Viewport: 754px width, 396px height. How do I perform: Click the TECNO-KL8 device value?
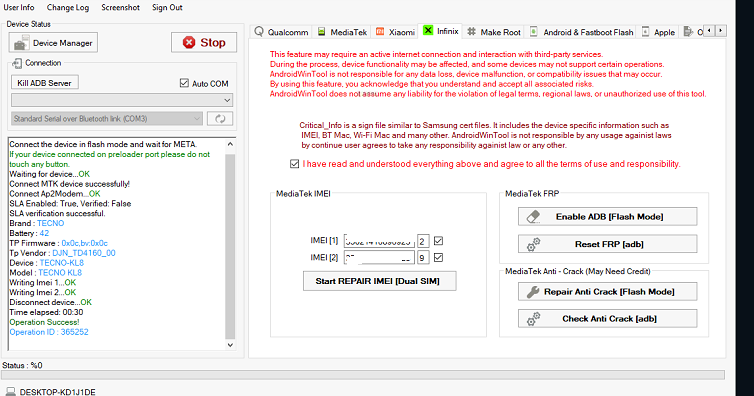(x=62, y=263)
